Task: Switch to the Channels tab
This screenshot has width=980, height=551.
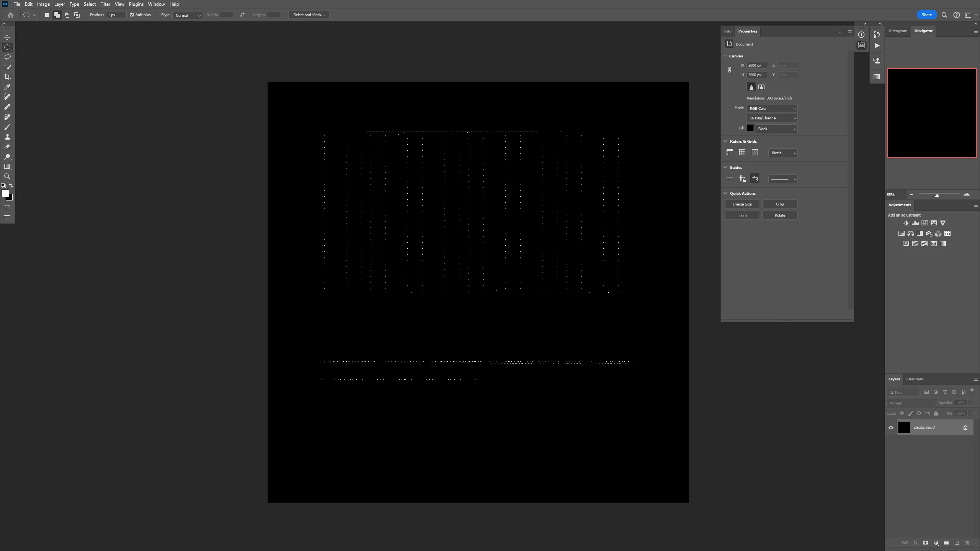Action: 914,379
